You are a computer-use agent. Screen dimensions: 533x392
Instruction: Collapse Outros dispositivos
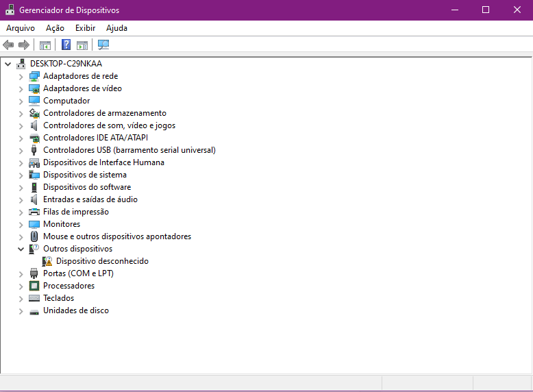(21, 249)
